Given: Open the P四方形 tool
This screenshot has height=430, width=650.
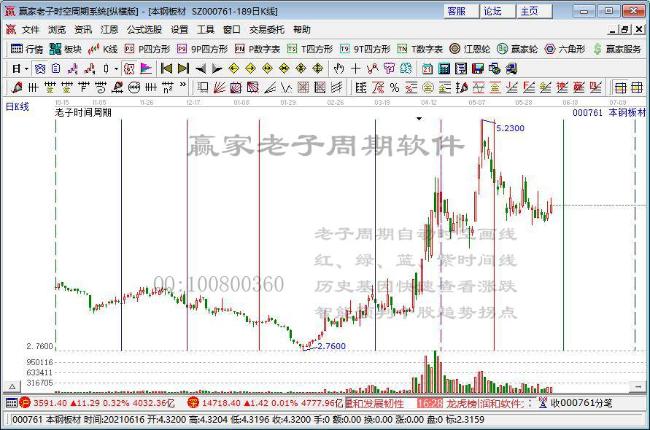Looking at the screenshot, I should pos(147,49).
